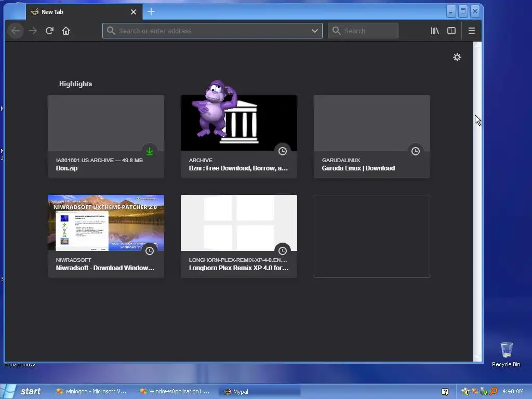Click the Highlights section heading
The image size is (532, 399).
(x=76, y=84)
